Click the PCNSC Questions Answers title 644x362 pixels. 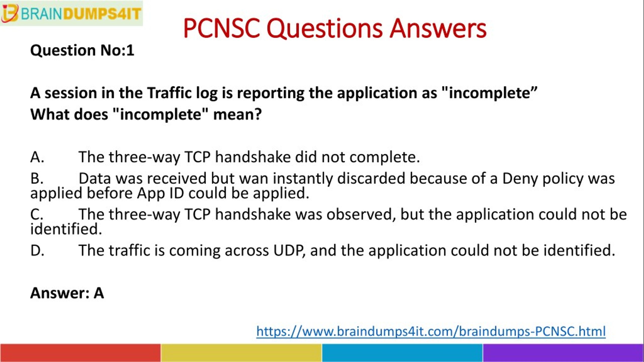pyautogui.click(x=334, y=27)
